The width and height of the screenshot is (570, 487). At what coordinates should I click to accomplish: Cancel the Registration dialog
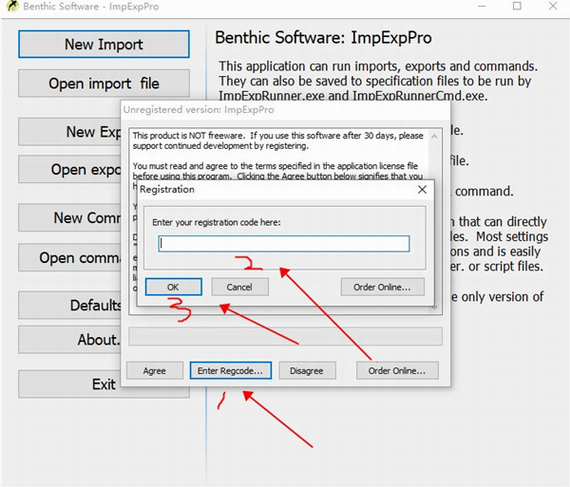point(240,287)
